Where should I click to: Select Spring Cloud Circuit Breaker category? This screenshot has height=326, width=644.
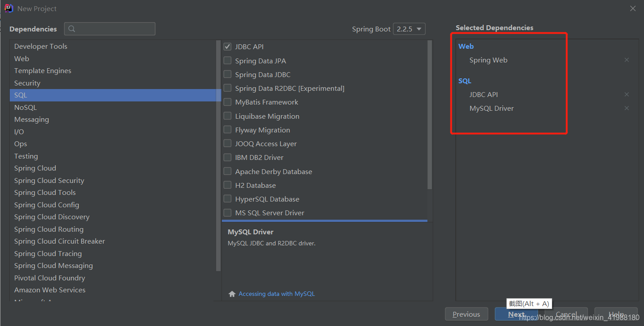113,241
